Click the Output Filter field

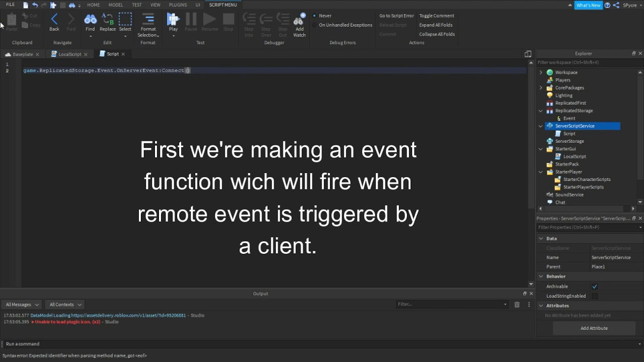[x=452, y=304]
